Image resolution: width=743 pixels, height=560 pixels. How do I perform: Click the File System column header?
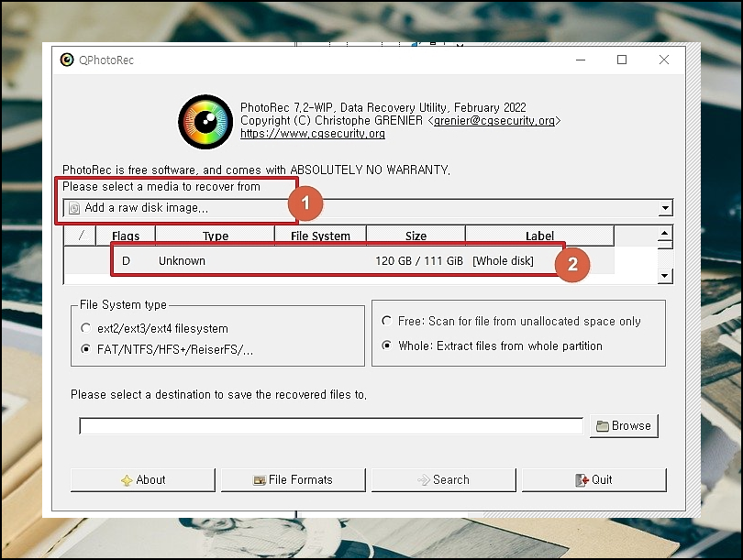(320, 236)
